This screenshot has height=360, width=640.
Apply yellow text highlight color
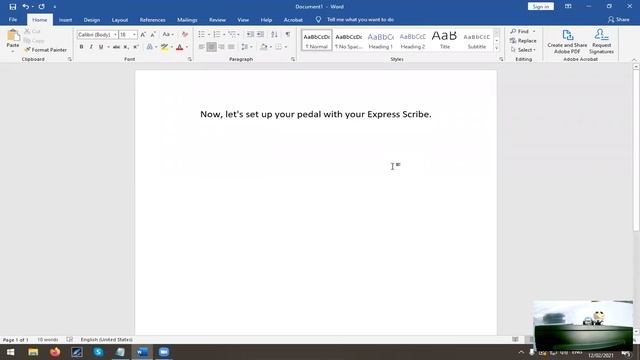click(x=164, y=47)
